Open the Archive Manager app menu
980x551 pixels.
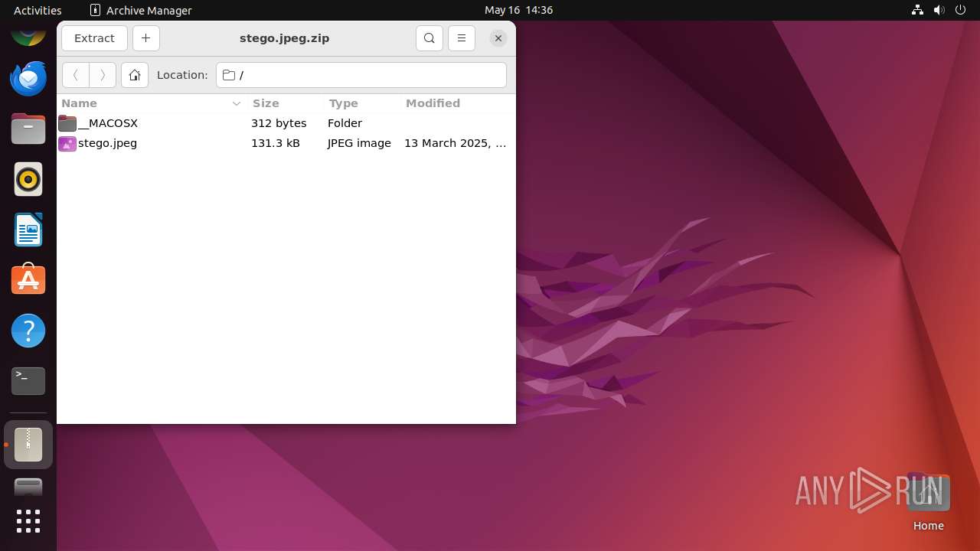coord(141,10)
